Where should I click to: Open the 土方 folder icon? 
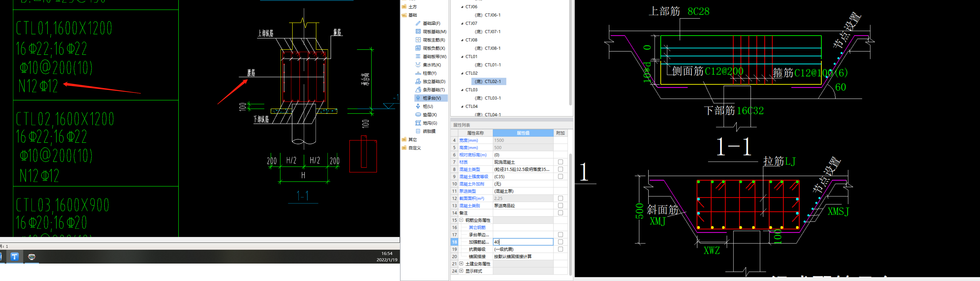pos(404,7)
